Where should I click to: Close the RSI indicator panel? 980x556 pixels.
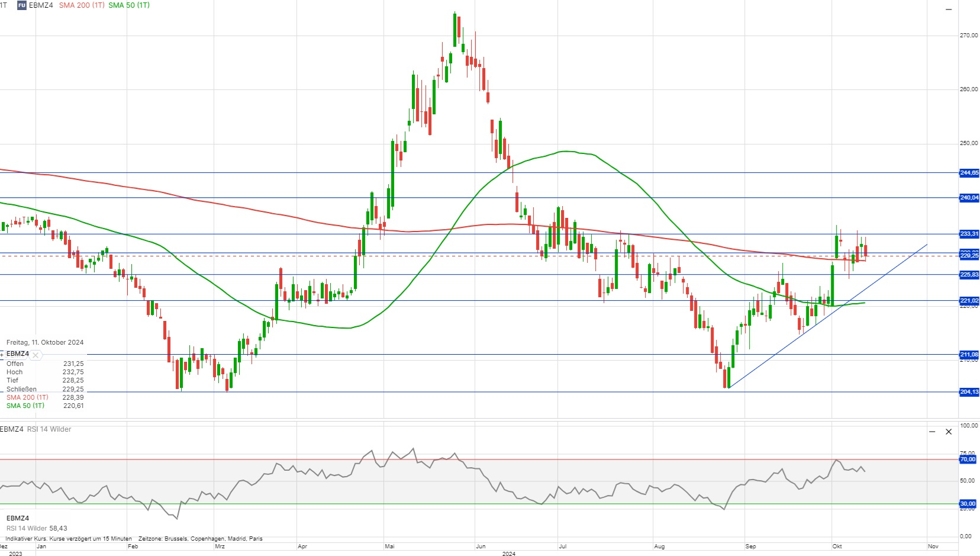tap(949, 432)
